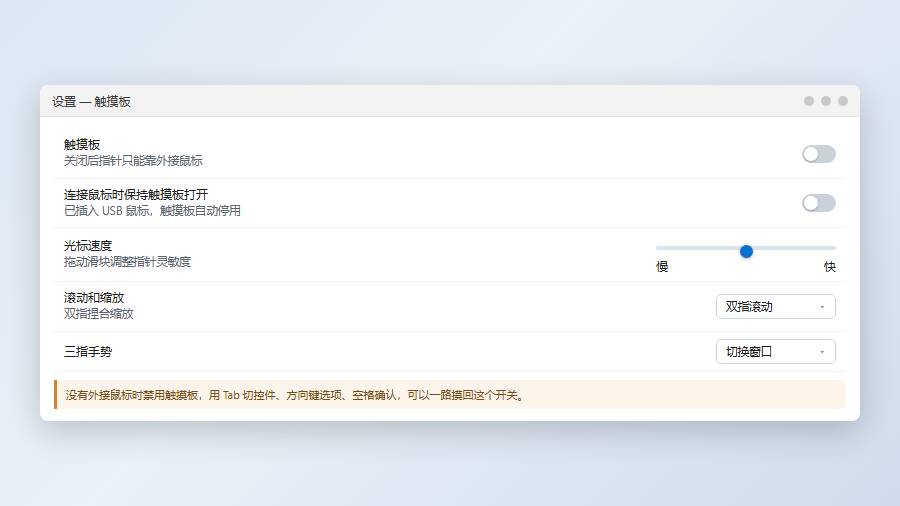900x506 pixels.
Task: Click label 连接鼠标时保持触摸板打开
Action: [136, 194]
